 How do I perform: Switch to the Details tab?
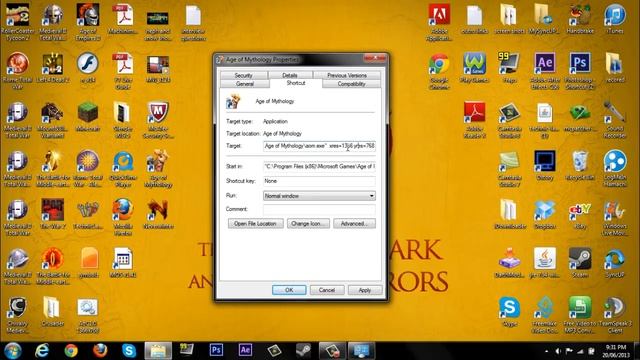[x=290, y=75]
